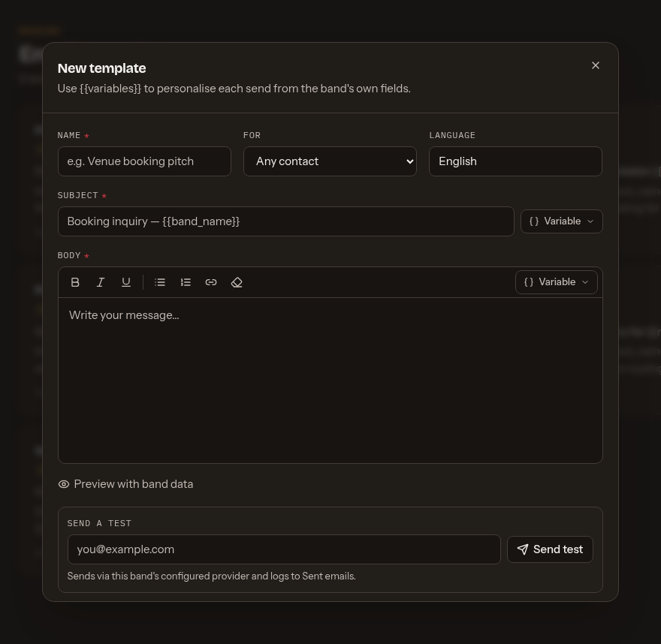Focus the Language field
The width and height of the screenshot is (661, 644).
coord(515,161)
